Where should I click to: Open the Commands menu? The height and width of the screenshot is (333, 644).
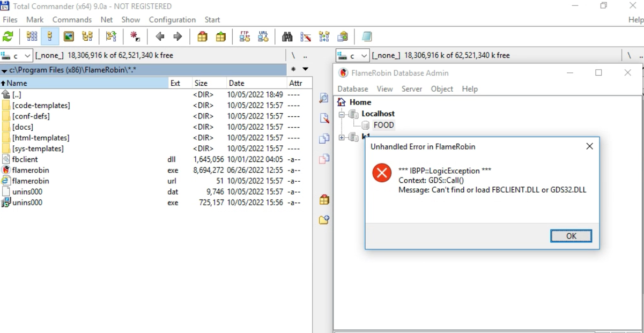(x=72, y=19)
